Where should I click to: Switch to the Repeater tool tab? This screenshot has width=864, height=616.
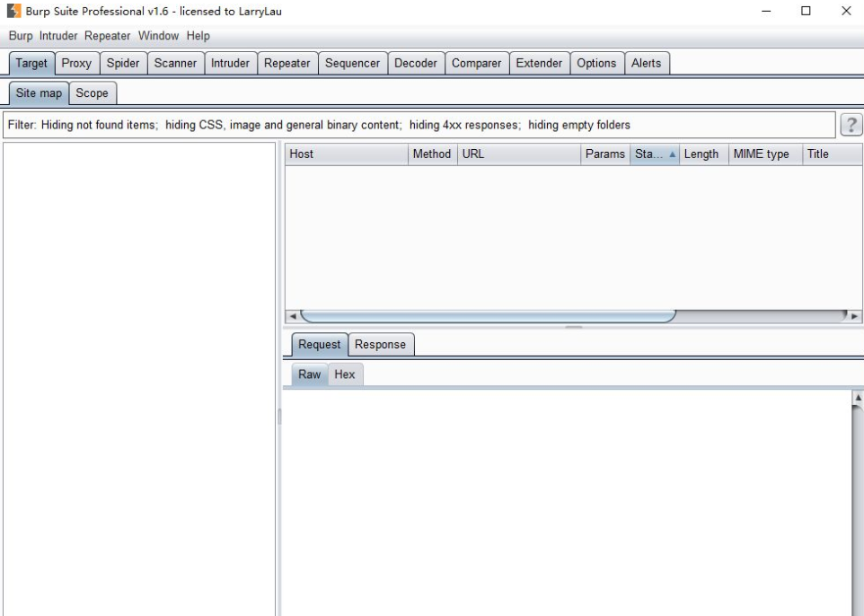pyautogui.click(x=287, y=63)
